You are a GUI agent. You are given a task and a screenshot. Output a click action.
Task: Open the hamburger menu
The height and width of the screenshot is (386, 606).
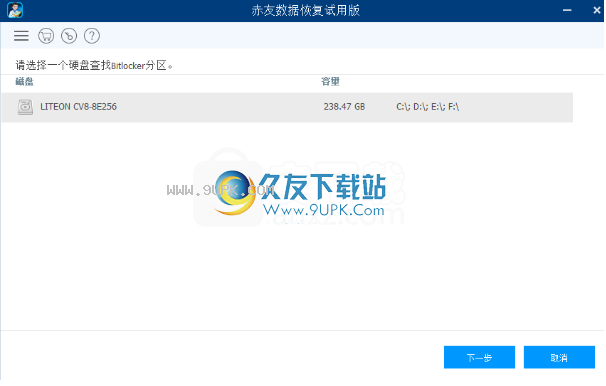pos(21,36)
